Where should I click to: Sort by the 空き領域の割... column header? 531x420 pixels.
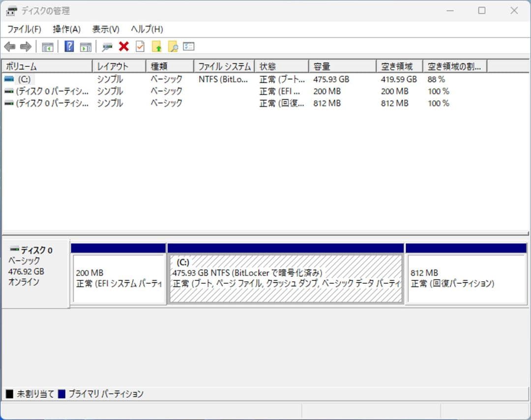coord(455,66)
